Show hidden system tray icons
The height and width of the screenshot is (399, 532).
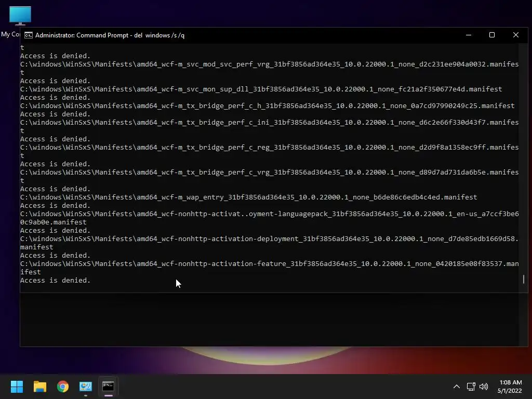pyautogui.click(x=457, y=387)
